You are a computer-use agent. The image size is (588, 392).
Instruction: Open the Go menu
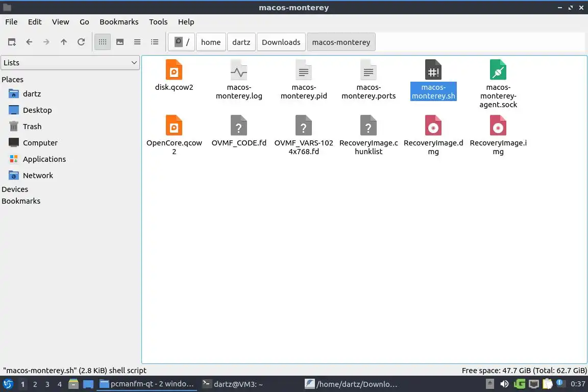click(x=84, y=22)
